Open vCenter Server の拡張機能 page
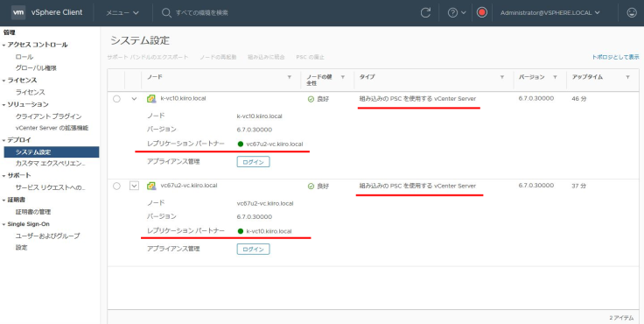644x324 pixels. pyautogui.click(x=52, y=128)
